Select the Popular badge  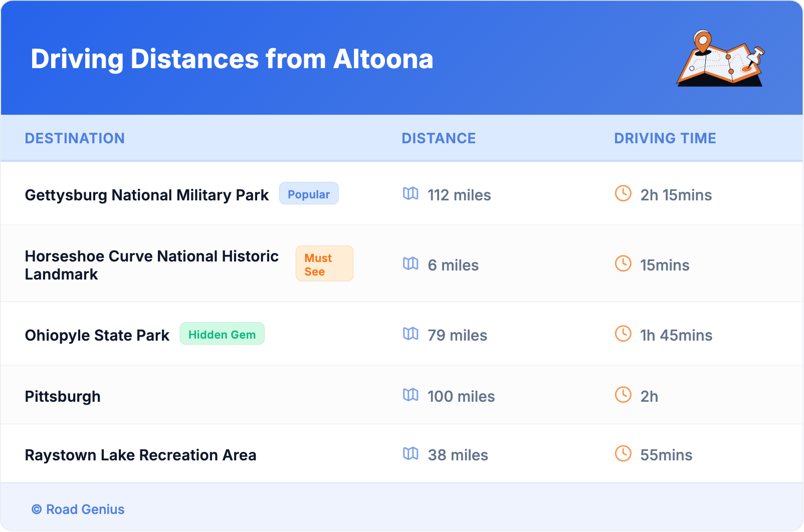click(309, 194)
